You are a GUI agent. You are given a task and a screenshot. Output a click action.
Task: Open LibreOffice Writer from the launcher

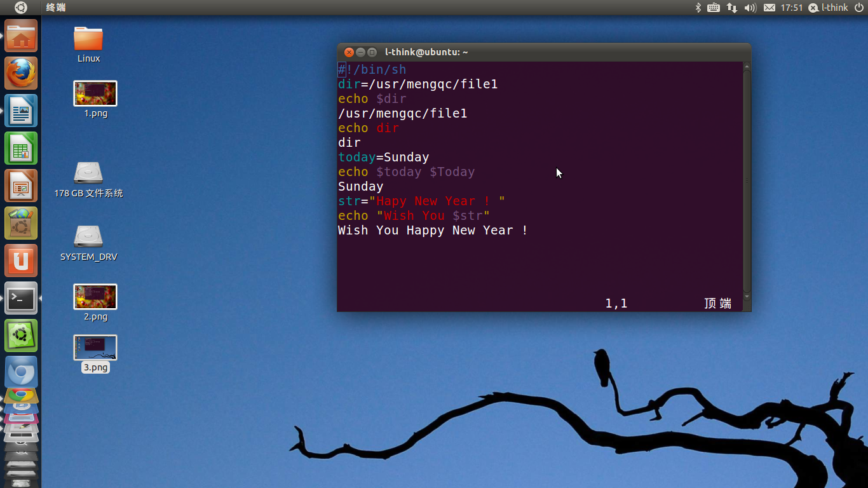coord(21,111)
